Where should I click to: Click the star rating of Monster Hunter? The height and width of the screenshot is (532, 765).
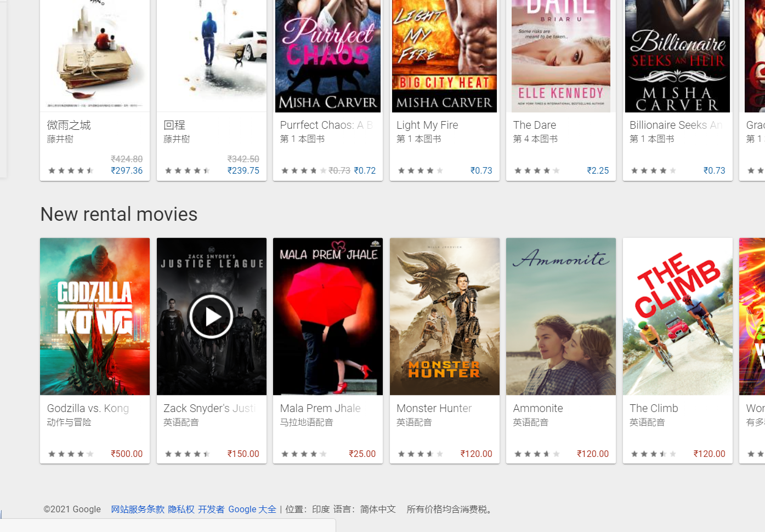pos(421,454)
